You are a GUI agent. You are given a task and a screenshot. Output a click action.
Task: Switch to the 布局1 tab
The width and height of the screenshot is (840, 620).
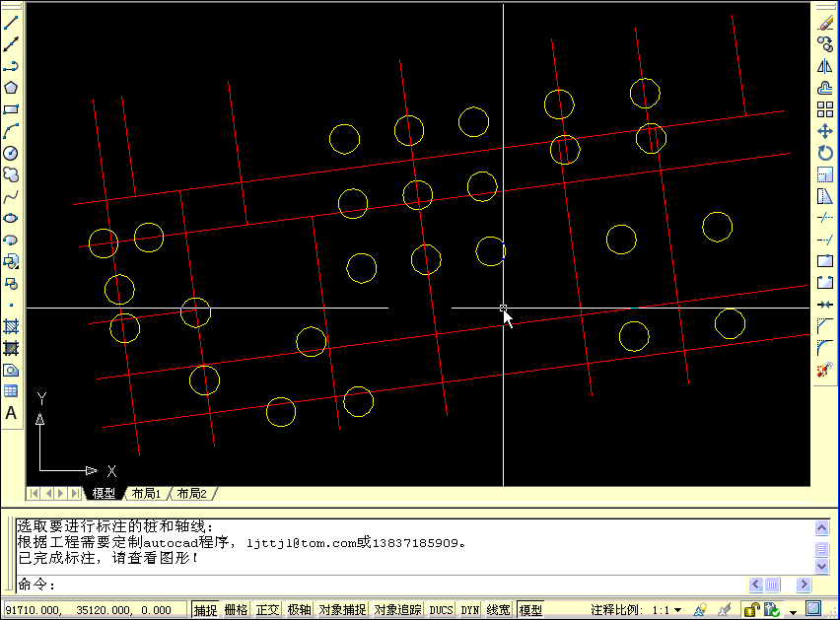[146, 493]
